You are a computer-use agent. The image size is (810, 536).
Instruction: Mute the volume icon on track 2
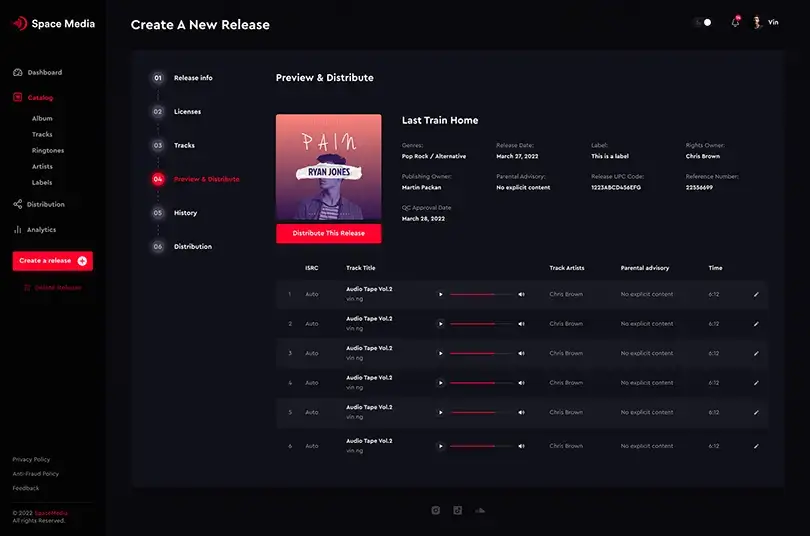coord(521,324)
